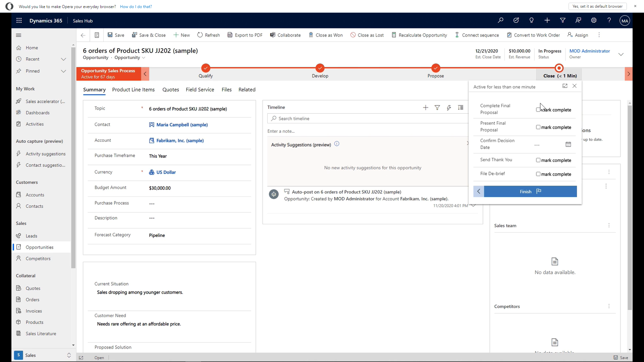This screenshot has width=644, height=362.
Task: Select the Propose stage marker
Action: [435, 68]
